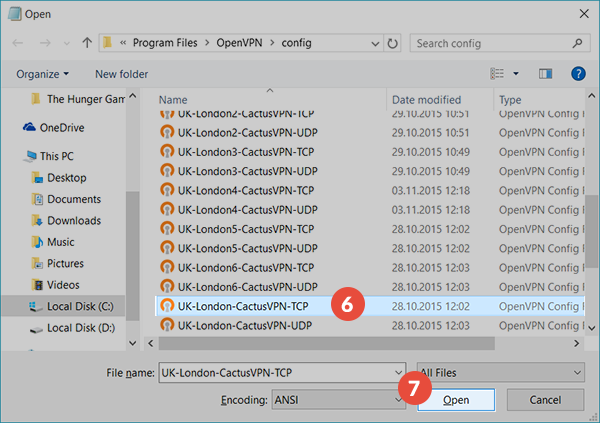Select UK-London-CactusVPN-TCP file
The image size is (600, 423).
click(x=370, y=306)
